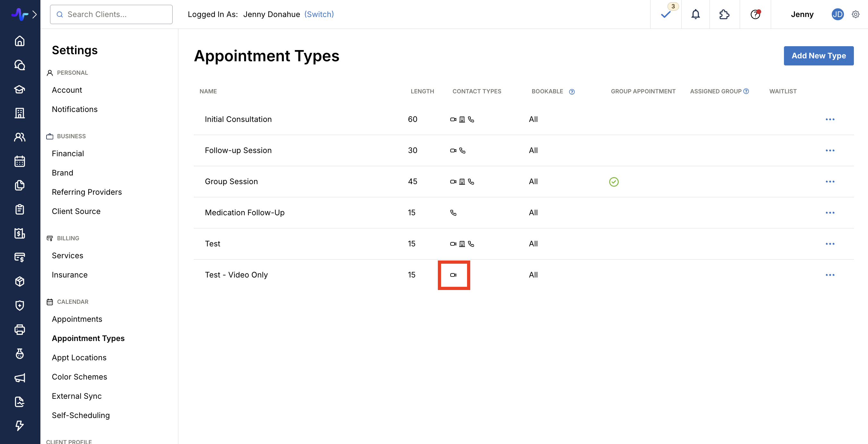
Task: Open the invoice dollar sidebar icon
Action: 20,234
